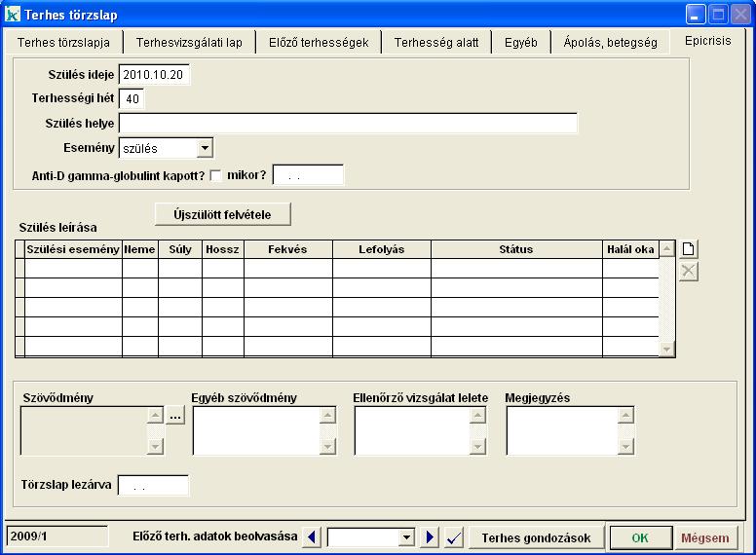Click the first empty Szülési esemény cell
The width and height of the screenshot is (756, 555).
point(73,269)
